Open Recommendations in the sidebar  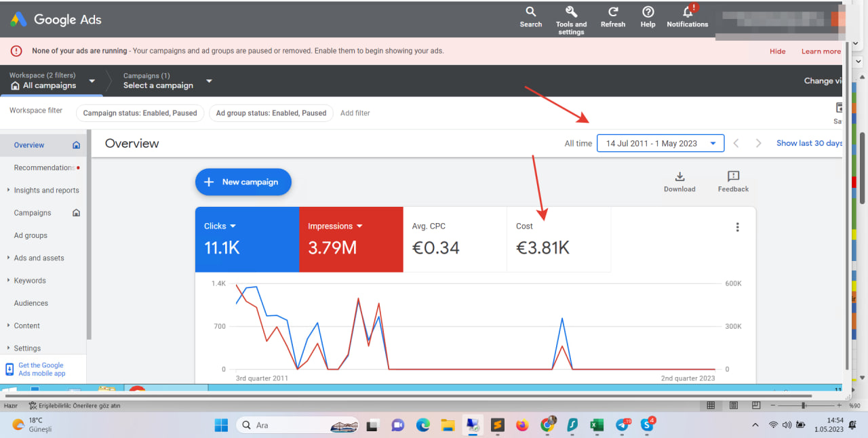click(x=44, y=167)
